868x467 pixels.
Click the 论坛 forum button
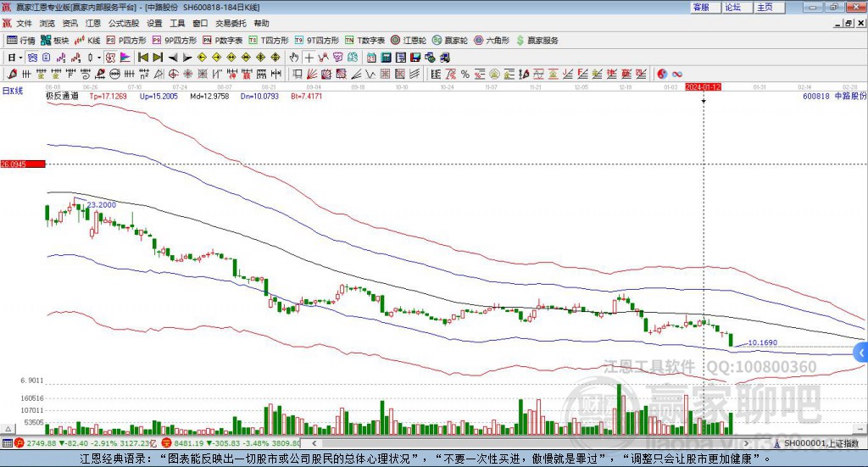[733, 7]
